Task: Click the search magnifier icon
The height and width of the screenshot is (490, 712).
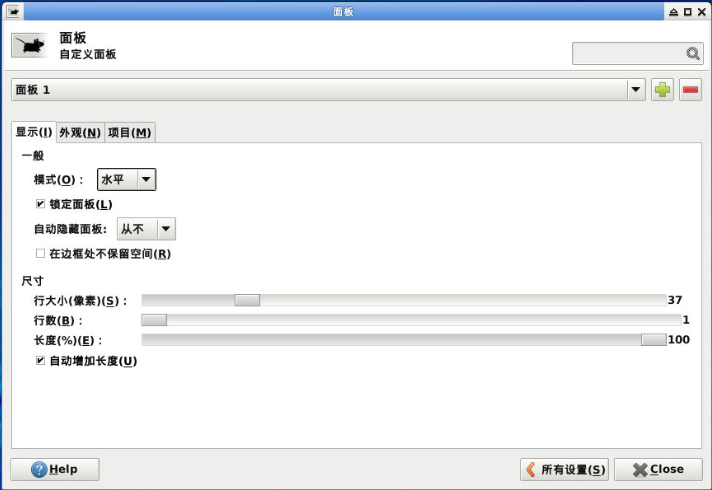Action: [692, 54]
